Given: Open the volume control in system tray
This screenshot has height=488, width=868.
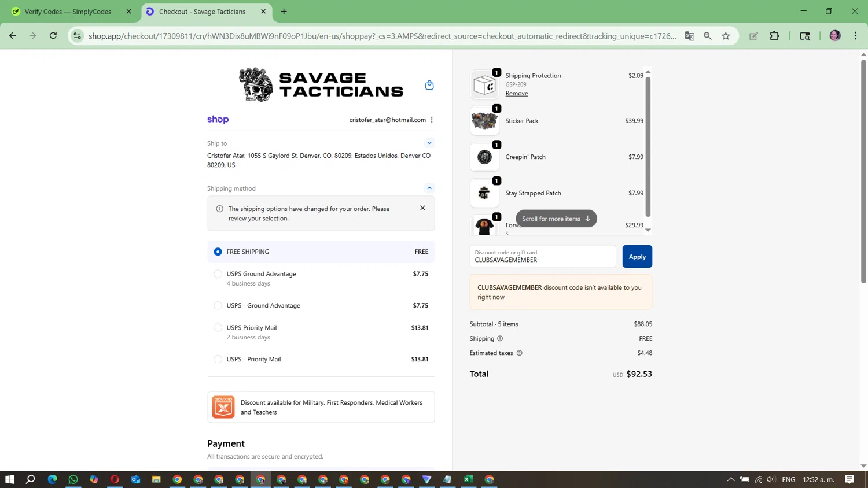Looking at the screenshot, I should [x=771, y=479].
